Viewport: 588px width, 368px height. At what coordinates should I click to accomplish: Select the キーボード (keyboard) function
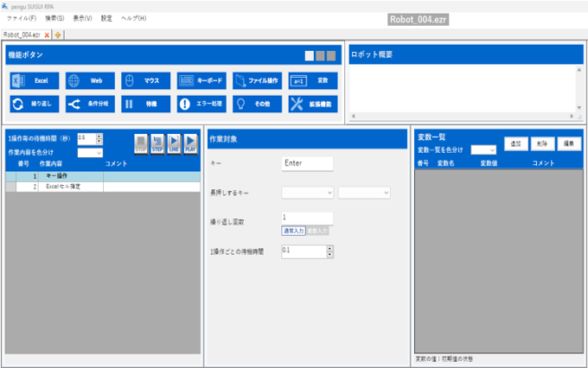point(201,80)
